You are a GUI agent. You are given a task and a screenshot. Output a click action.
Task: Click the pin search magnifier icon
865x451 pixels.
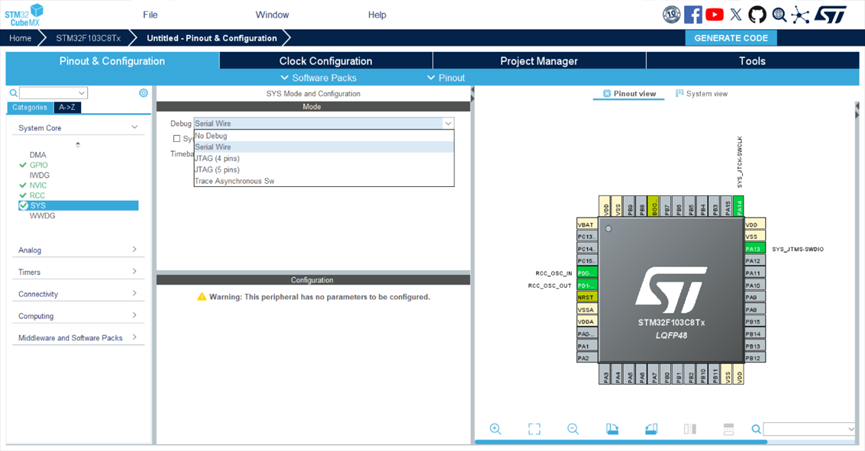[756, 429]
